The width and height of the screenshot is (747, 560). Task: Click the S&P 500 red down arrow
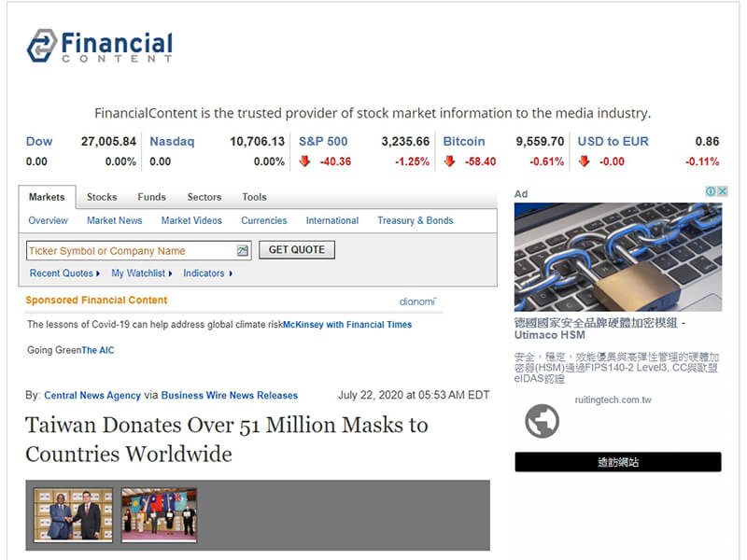point(305,161)
